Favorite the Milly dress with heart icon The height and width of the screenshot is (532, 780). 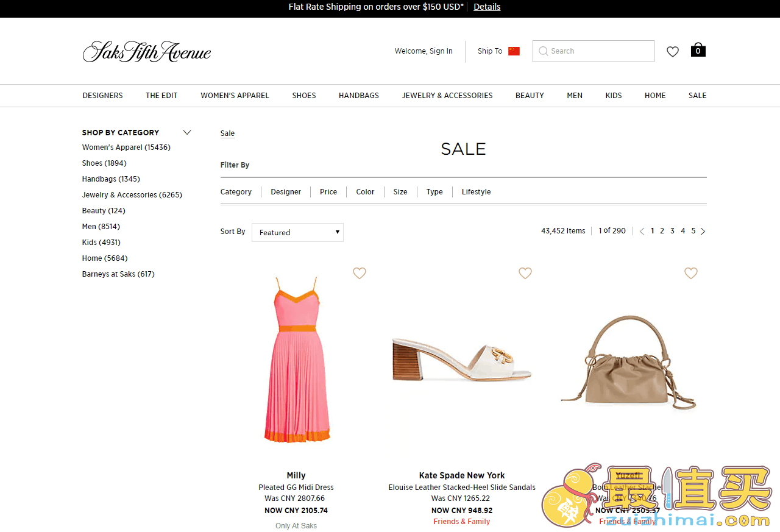pyautogui.click(x=360, y=274)
